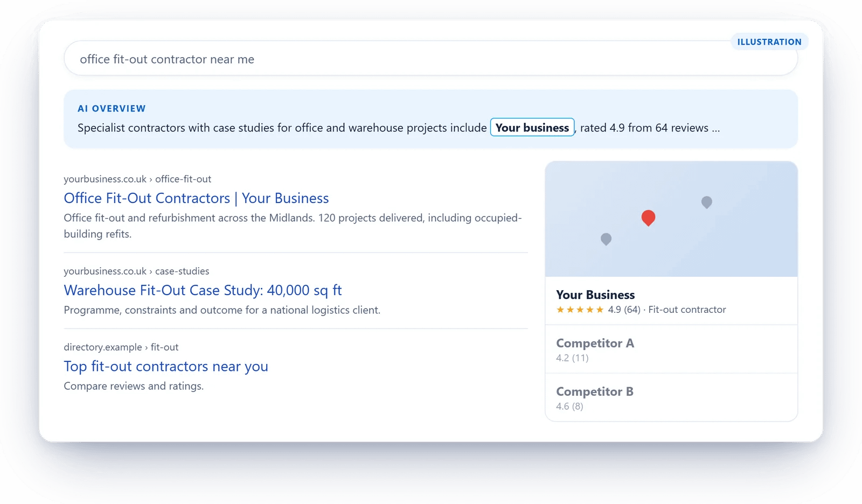Open Top fit-out contractors near you link
Image resolution: width=862 pixels, height=504 pixels.
[x=166, y=366]
